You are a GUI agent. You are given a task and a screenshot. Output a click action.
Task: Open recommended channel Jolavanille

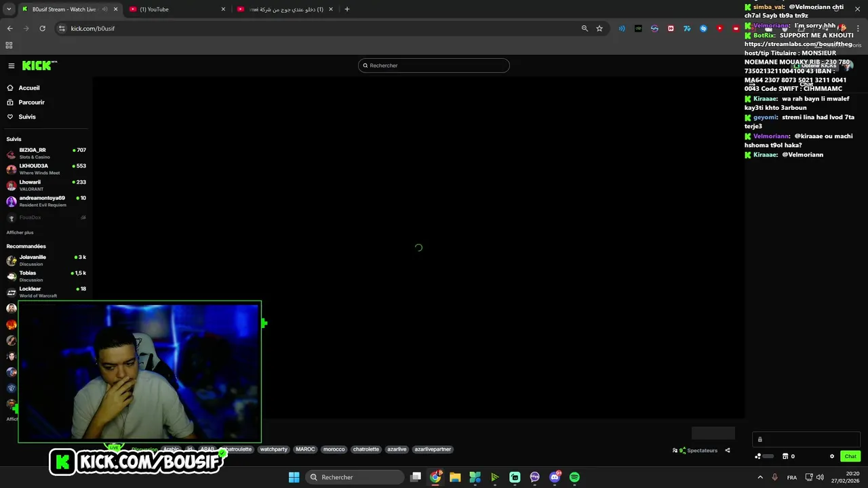point(46,260)
